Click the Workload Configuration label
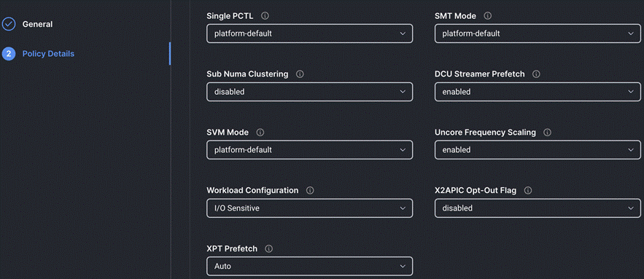The height and width of the screenshot is (279, 644). coord(252,190)
